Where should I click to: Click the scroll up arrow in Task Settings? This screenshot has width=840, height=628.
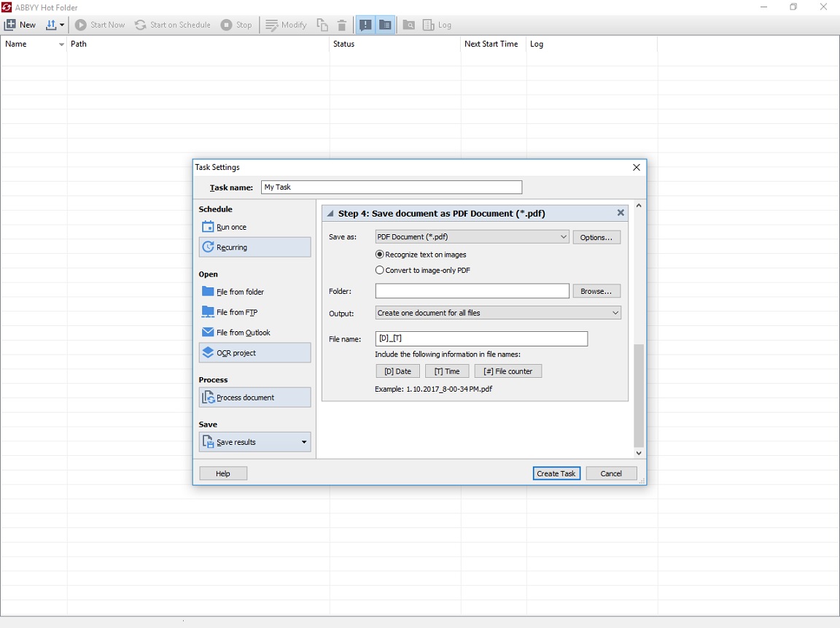pos(639,206)
